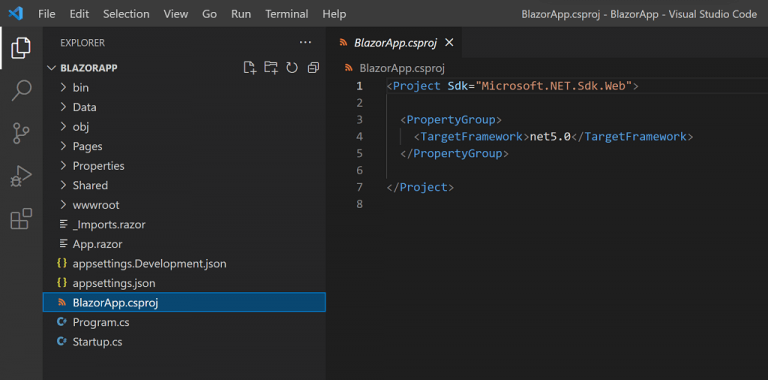Click line number 1 in gutter
The image size is (768, 380).
click(x=360, y=86)
